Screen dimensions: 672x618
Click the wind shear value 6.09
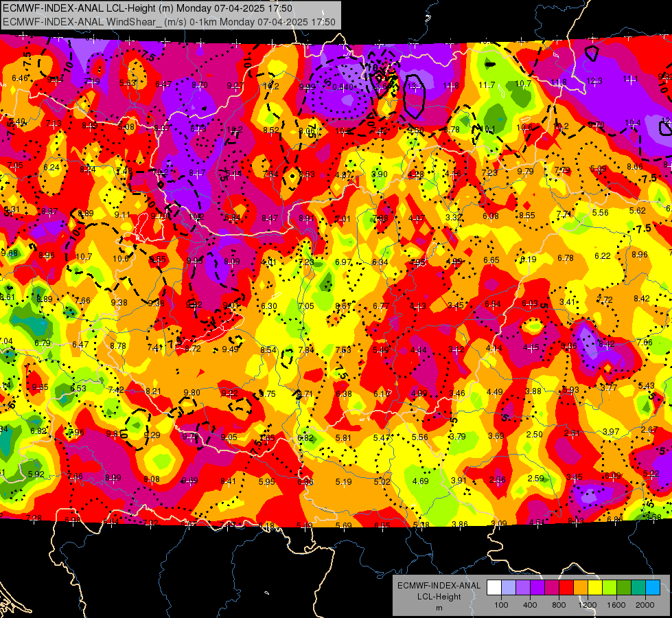pyautogui.click(x=612, y=475)
